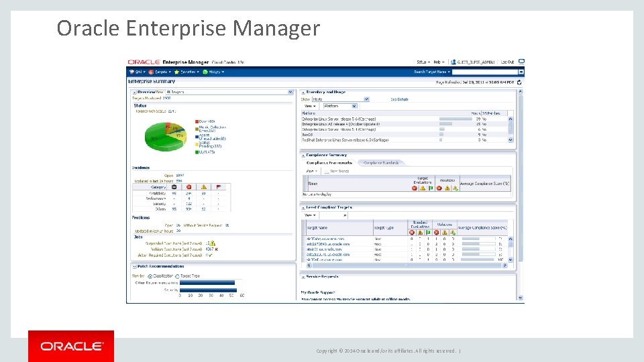Click Red Hat Enterprise Linux Server 6.0 row
644x362 pixels.
pos(404,140)
